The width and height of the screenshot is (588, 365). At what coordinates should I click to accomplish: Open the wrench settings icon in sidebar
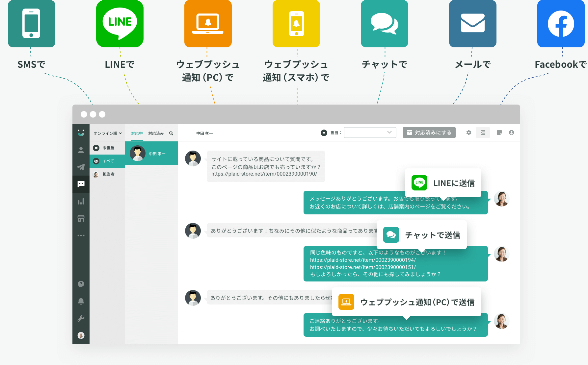tap(81, 318)
